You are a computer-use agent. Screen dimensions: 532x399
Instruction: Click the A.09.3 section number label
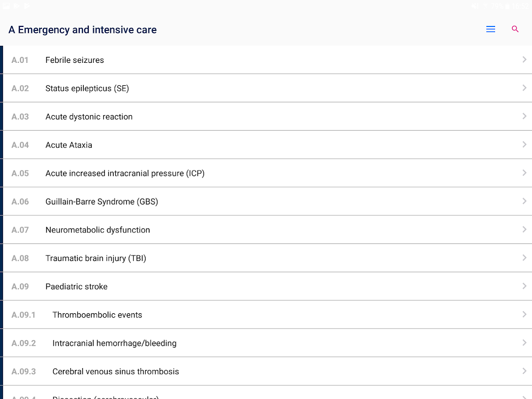(23, 372)
